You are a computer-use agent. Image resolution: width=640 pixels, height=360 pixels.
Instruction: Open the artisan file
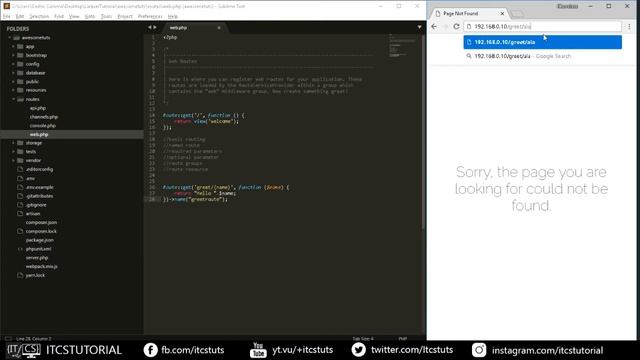pyautogui.click(x=33, y=213)
